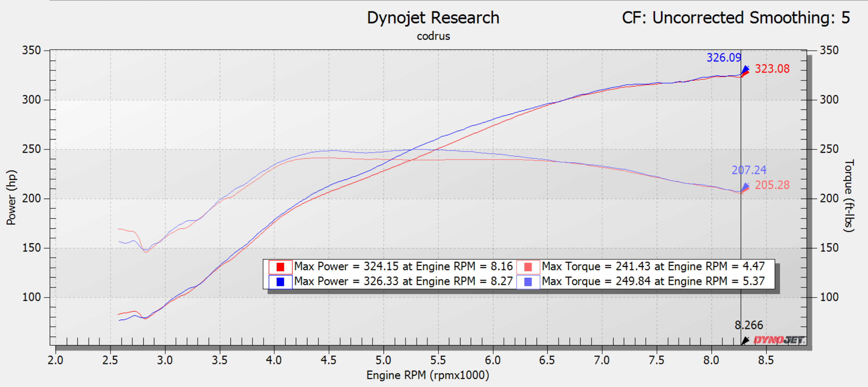Image resolution: width=868 pixels, height=387 pixels.
Task: Click the Power (hp) axis label
Action: 11,197
